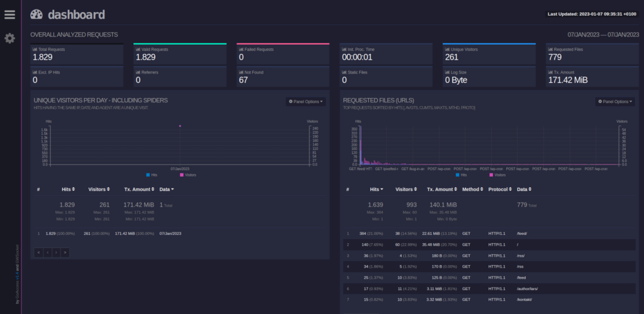
Task: Select the /feed/ request row
Action: 489,233
